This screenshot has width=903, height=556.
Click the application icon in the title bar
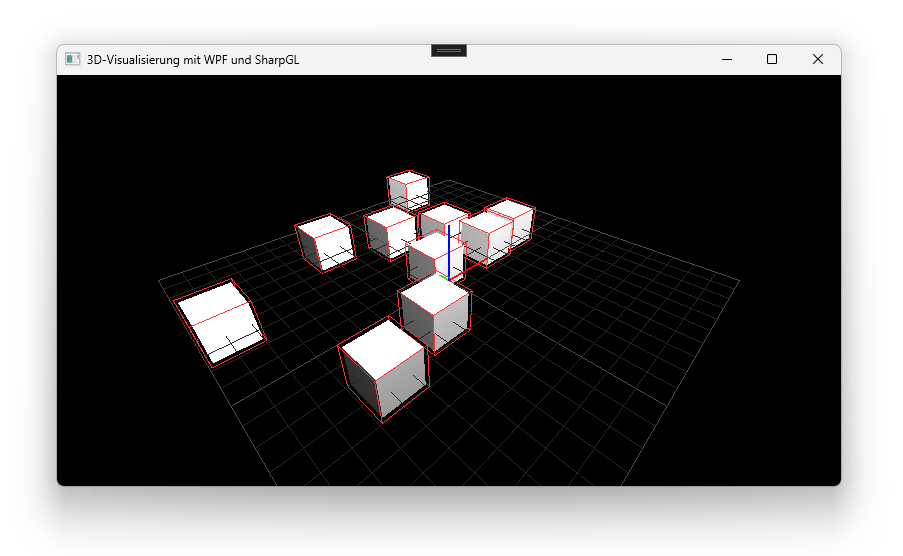73,59
